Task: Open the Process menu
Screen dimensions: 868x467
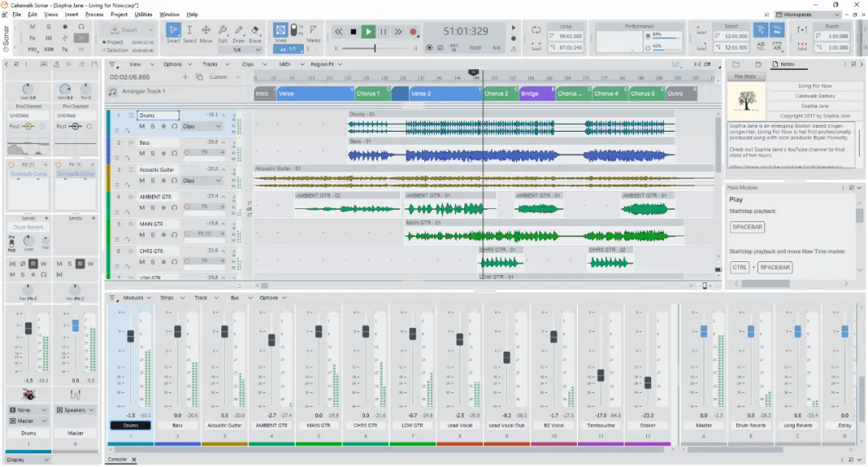Action: (x=94, y=14)
